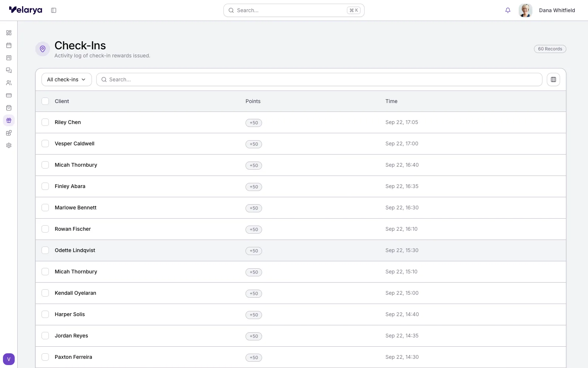Click the Sep 22, 15:00 timestamp
Image resolution: width=588 pixels, height=368 pixels.
pos(402,293)
